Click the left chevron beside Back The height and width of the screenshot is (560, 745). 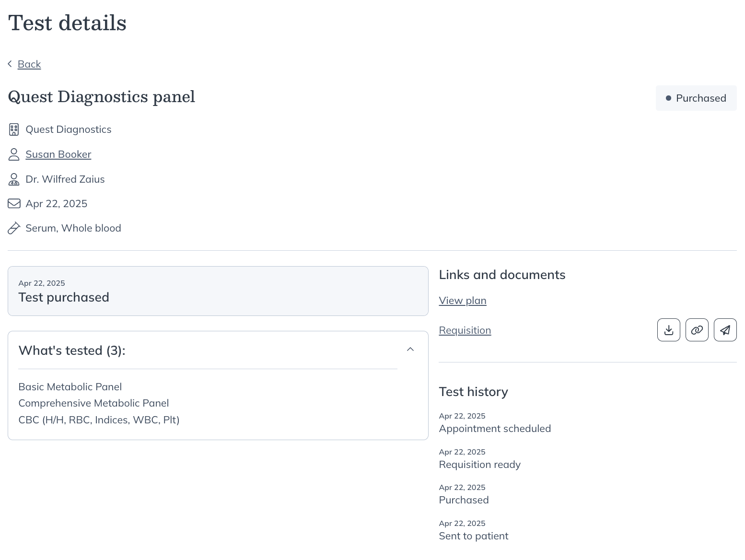9,63
